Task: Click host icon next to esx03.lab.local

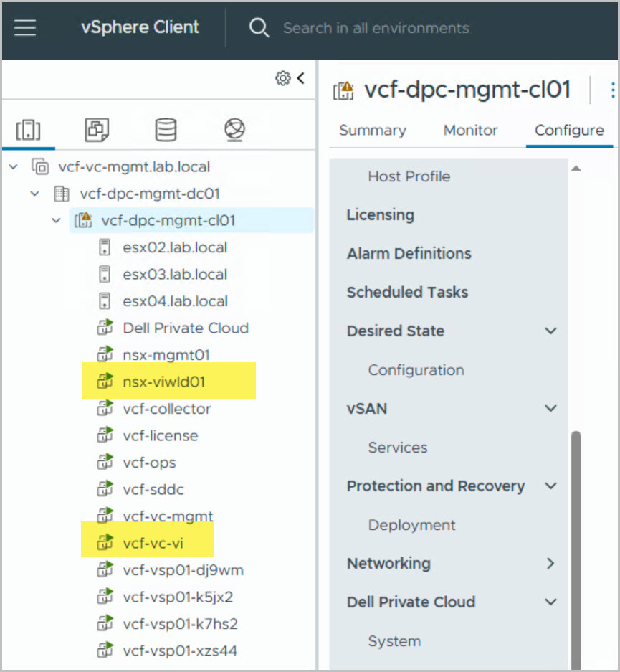Action: [105, 274]
